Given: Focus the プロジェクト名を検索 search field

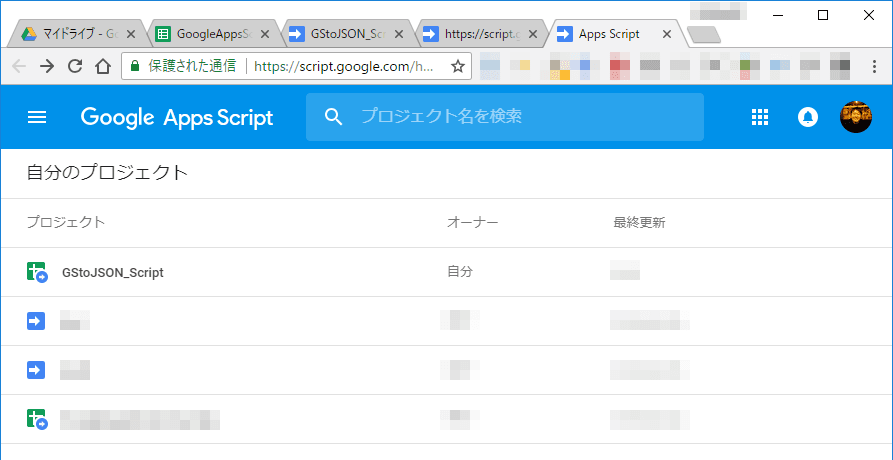Looking at the screenshot, I should pyautogui.click(x=505, y=117).
